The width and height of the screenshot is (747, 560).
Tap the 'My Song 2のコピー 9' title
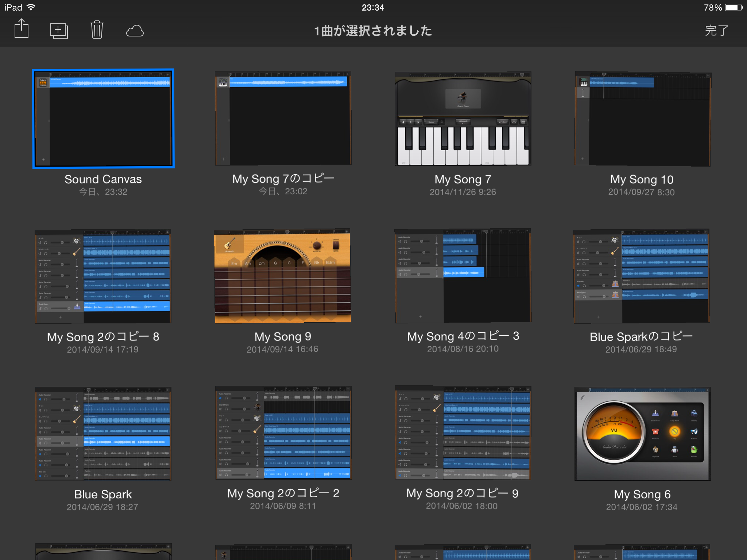tap(462, 493)
